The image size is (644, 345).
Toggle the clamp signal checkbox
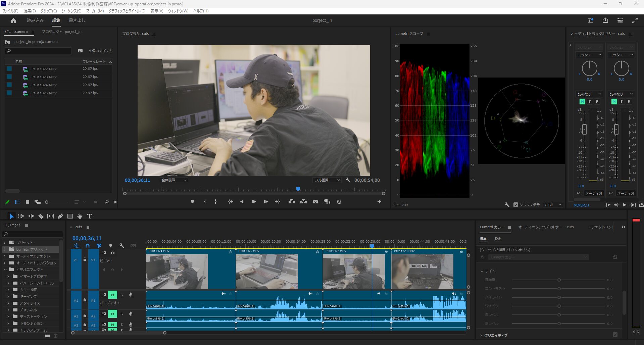point(516,205)
